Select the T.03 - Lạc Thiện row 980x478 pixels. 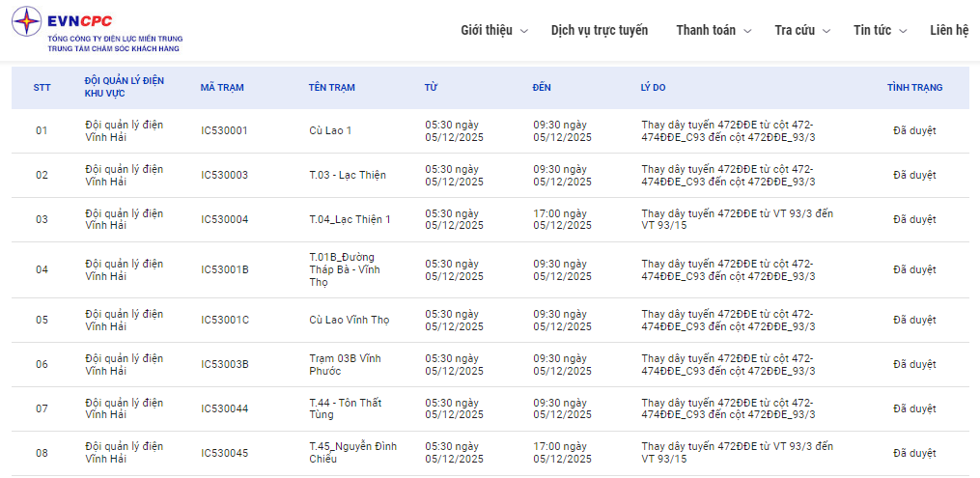click(x=348, y=176)
